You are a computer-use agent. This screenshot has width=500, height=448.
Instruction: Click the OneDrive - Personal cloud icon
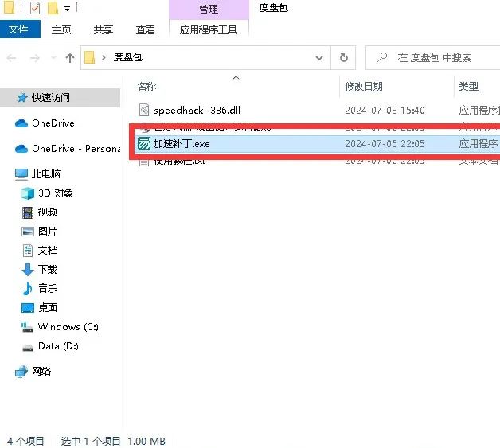(x=21, y=149)
